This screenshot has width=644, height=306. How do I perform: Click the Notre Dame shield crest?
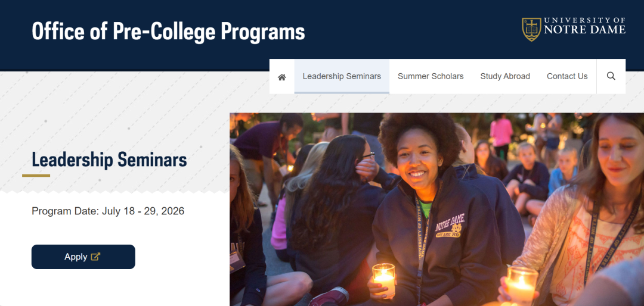pyautogui.click(x=531, y=29)
